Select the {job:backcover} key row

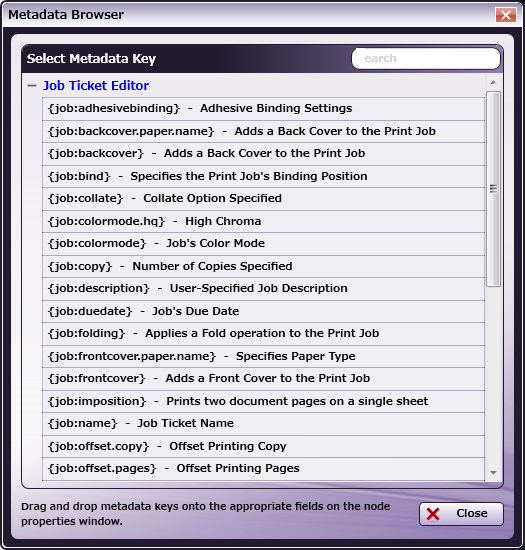point(263,154)
